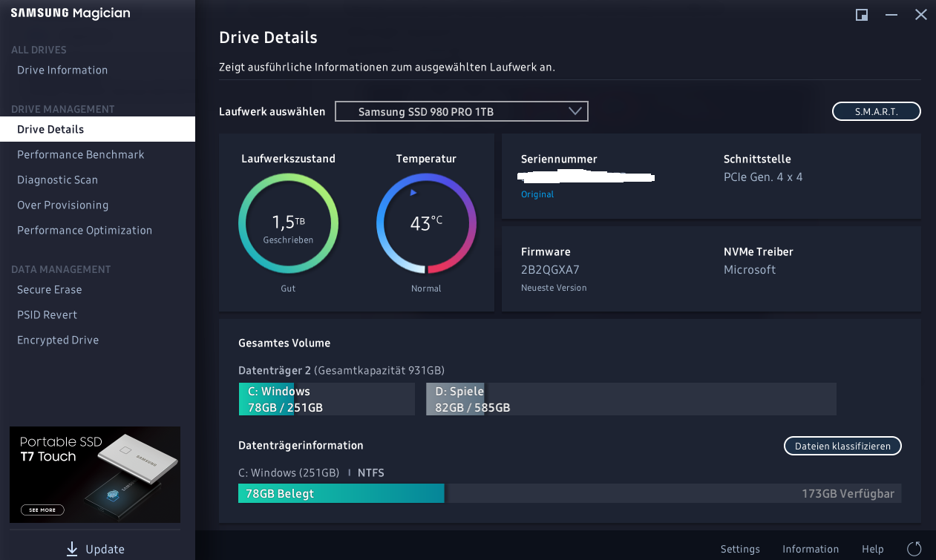Image resolution: width=936 pixels, height=560 pixels.
Task: Click the Samsung Magician logo
Action: point(71,13)
